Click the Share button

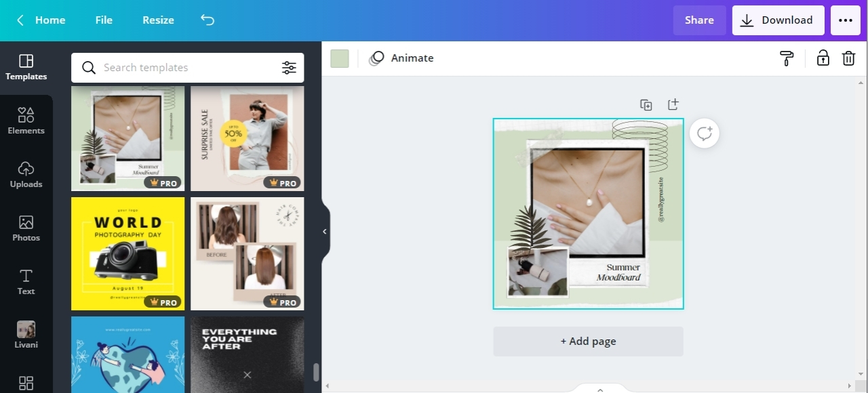point(699,20)
